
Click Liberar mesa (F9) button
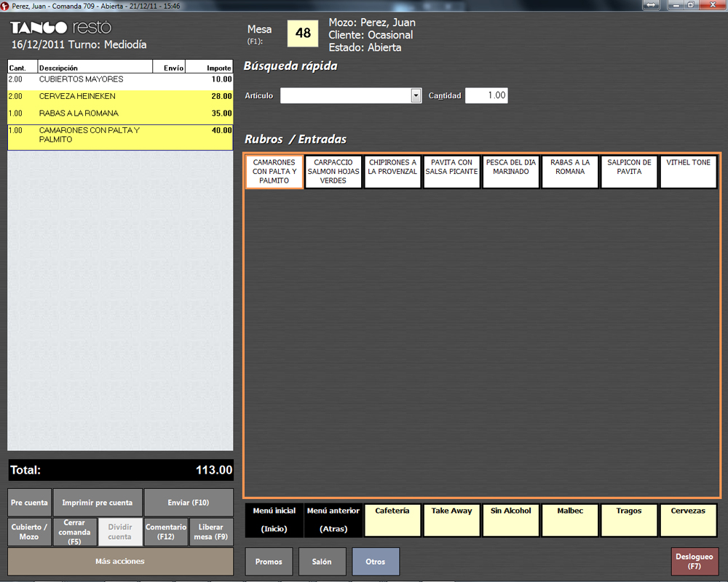point(211,532)
